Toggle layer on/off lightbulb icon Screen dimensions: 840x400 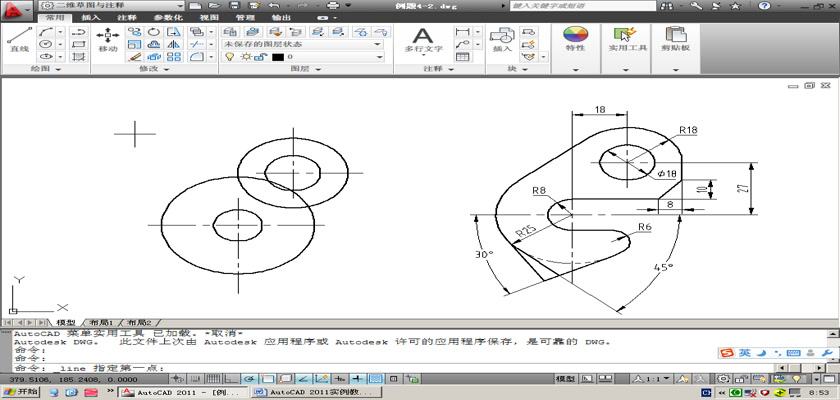[x=229, y=57]
